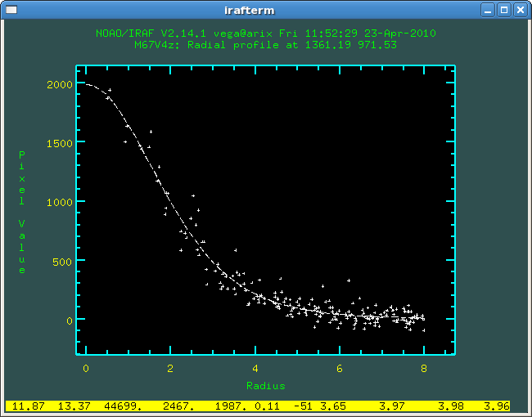
Task: Click status bar value 2467.
Action: 178,406
